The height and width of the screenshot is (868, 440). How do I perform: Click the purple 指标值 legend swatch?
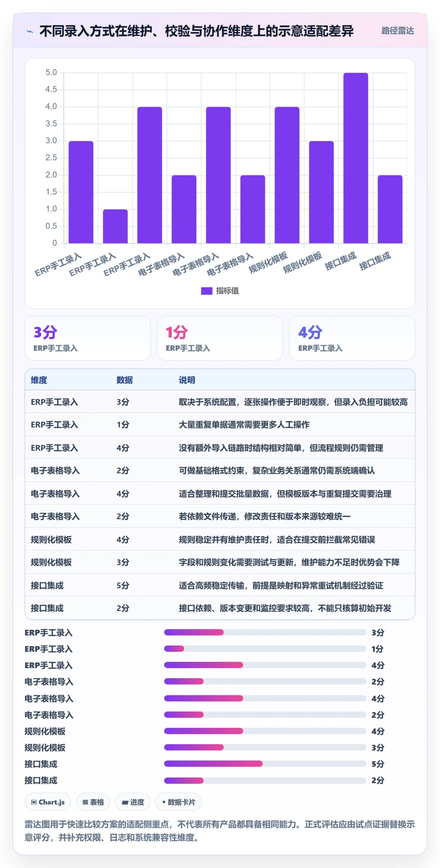coord(206,291)
